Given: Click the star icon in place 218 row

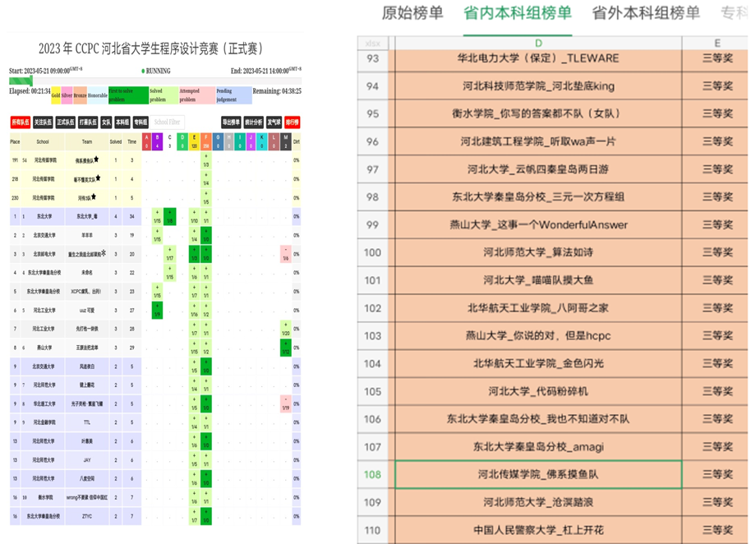Looking at the screenshot, I should click(x=98, y=178).
